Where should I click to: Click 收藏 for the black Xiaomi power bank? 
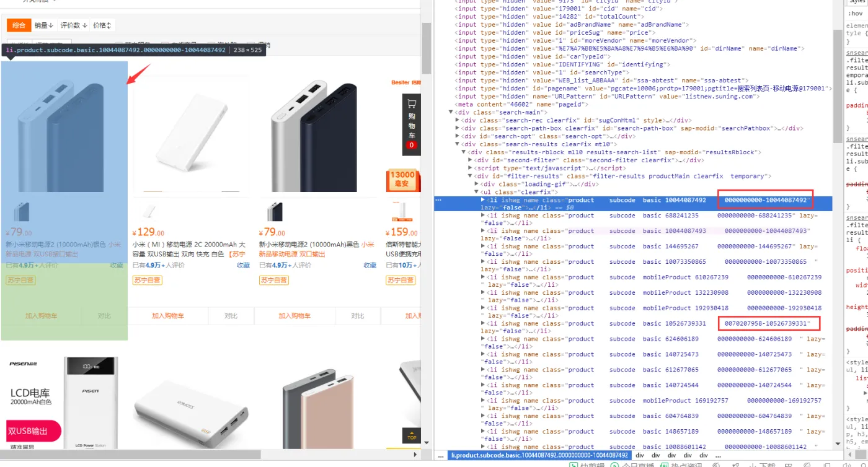pyautogui.click(x=370, y=265)
